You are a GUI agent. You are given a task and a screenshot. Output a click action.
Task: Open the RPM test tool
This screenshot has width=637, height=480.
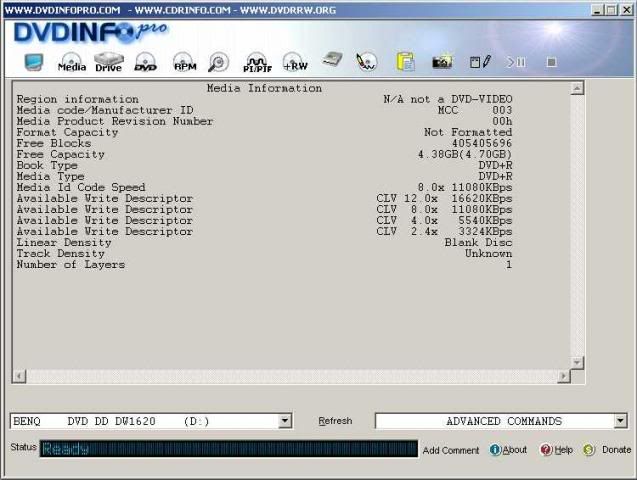pyautogui.click(x=185, y=62)
